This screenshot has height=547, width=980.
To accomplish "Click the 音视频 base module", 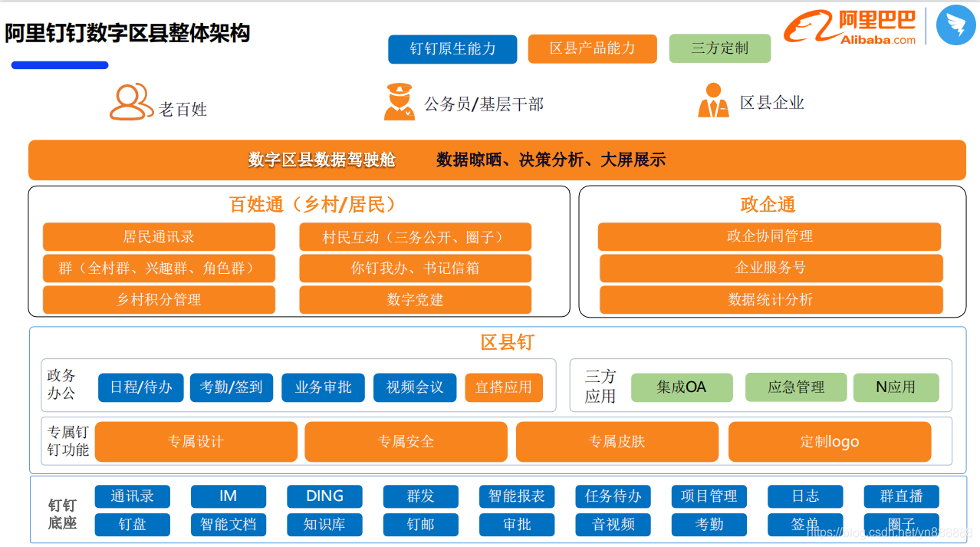I will [613, 525].
